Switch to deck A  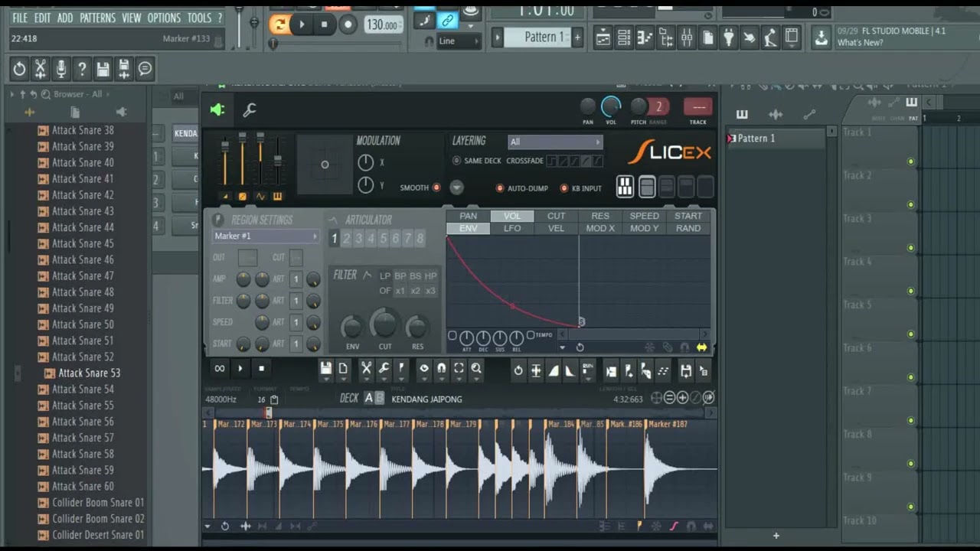tap(368, 398)
